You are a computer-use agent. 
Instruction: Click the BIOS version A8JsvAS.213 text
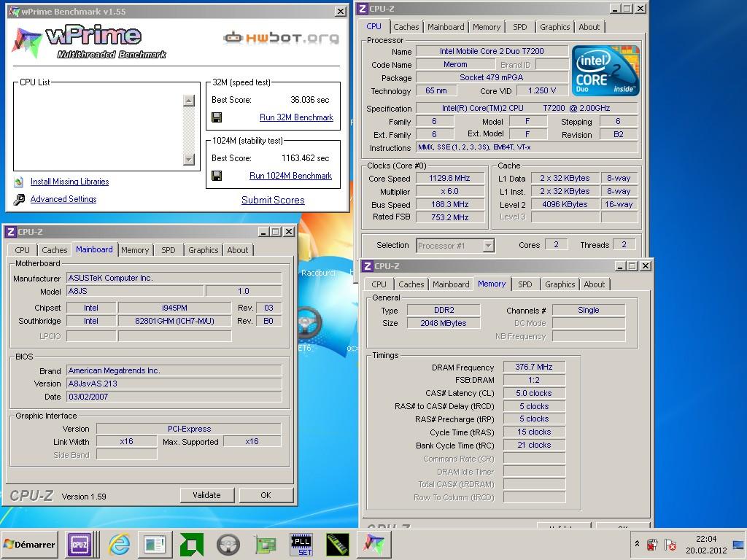[x=93, y=384]
